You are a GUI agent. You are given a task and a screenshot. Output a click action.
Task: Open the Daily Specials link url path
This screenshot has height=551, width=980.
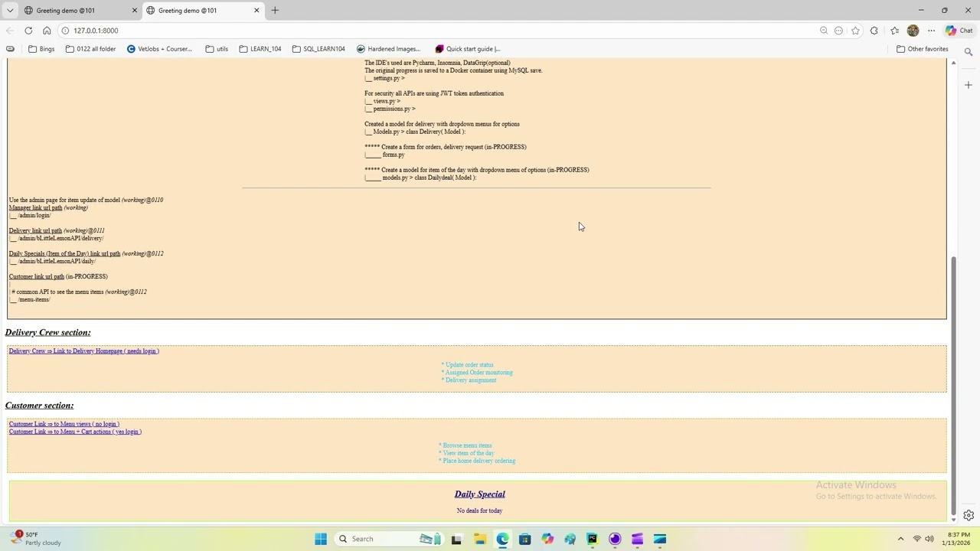(x=64, y=253)
